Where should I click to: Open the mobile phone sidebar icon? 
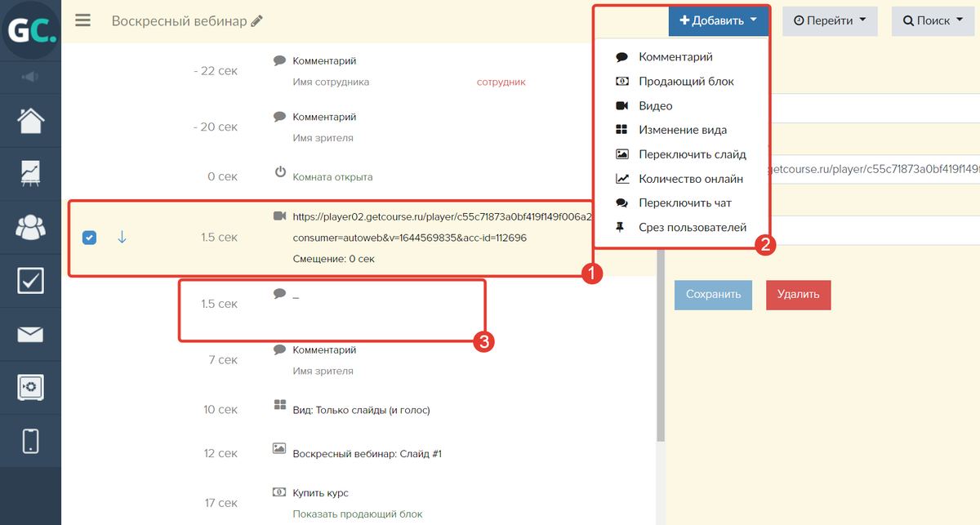click(x=31, y=440)
